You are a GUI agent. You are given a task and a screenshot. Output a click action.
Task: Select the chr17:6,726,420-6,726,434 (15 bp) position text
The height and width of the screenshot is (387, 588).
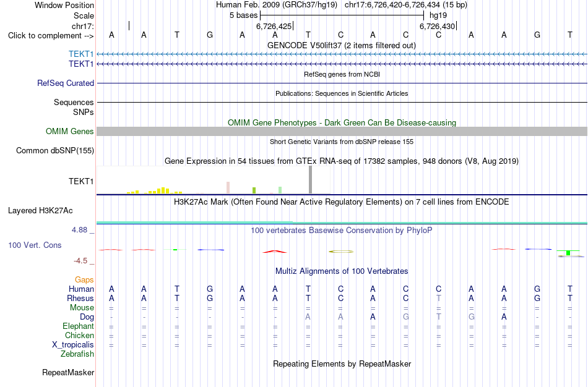tap(406, 5)
